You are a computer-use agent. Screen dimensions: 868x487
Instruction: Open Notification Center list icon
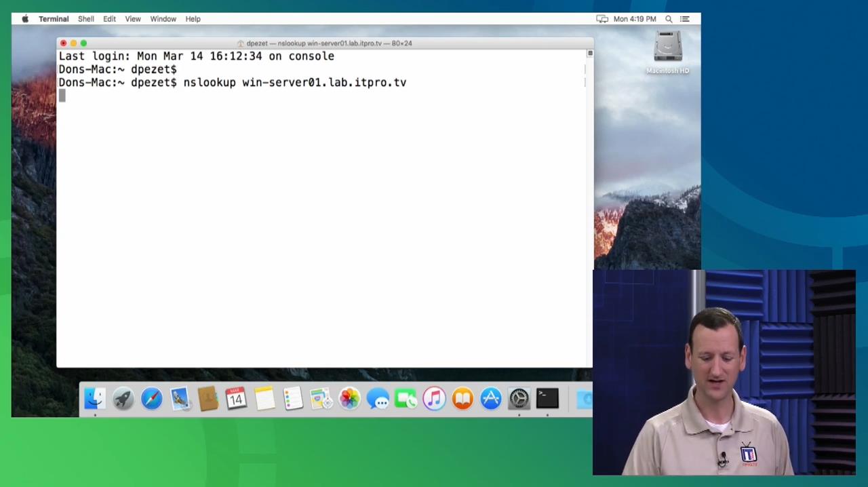[x=685, y=19]
